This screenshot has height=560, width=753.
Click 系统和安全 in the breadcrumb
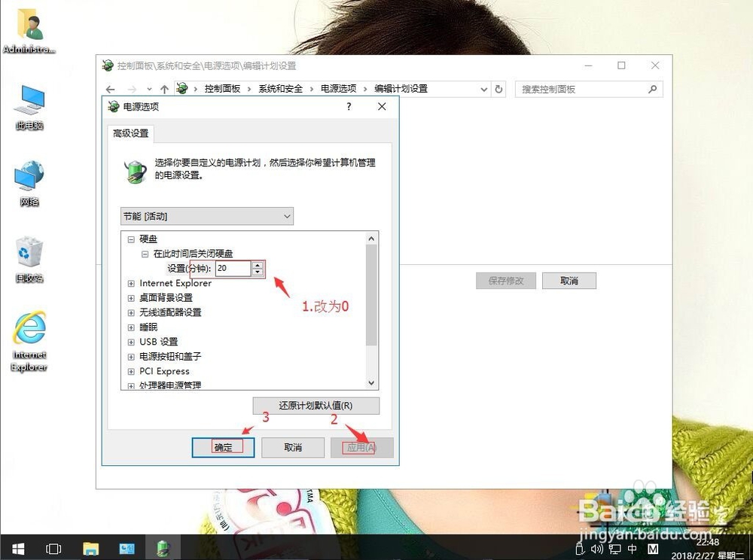[280, 89]
